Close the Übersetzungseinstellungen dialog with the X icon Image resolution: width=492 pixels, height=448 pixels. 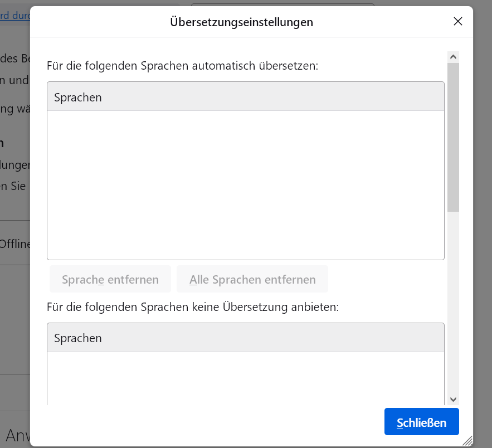tap(458, 22)
